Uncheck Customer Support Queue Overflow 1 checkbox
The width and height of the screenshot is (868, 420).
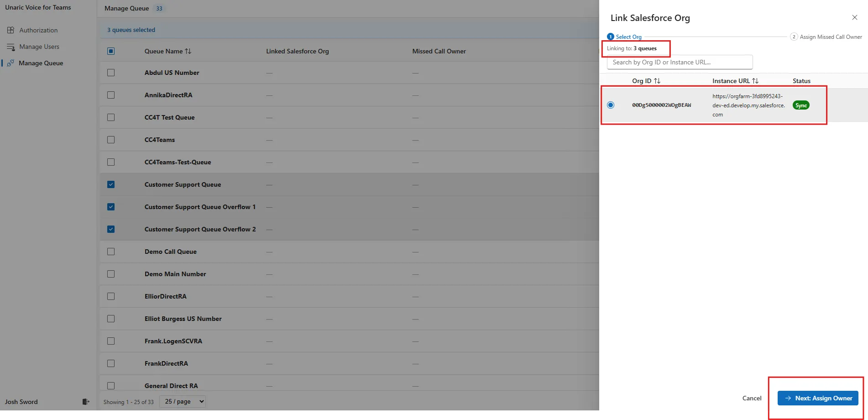[x=111, y=207]
